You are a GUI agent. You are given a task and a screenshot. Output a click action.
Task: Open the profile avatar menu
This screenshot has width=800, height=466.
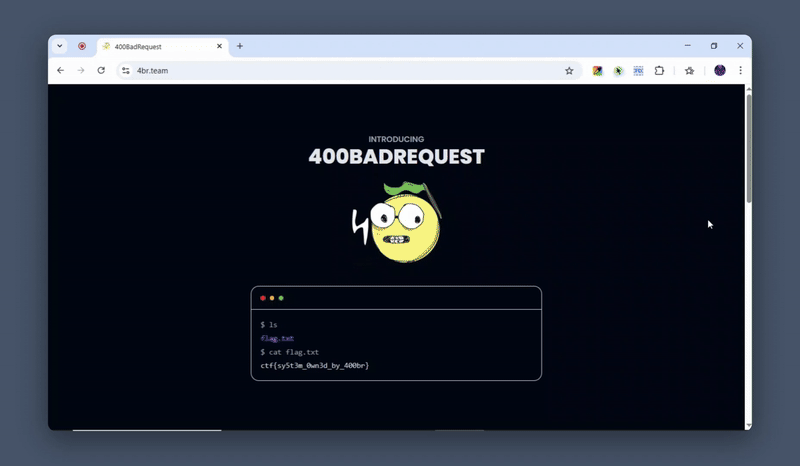(x=720, y=70)
